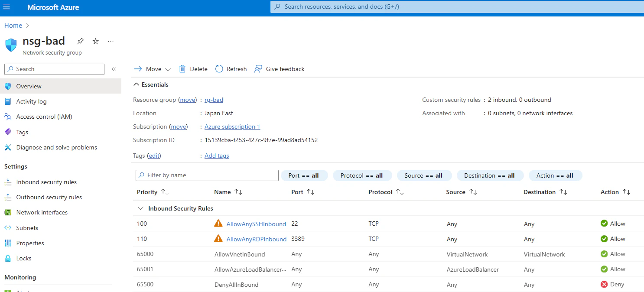Viewport: 644px width, 292px height.
Task: Click the edit link next to Tags
Action: [154, 156]
